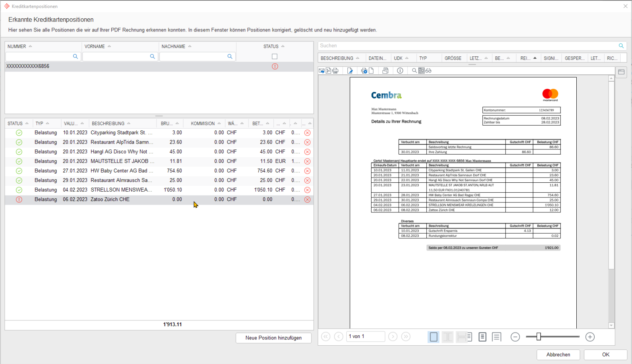Open the document info icon
The width and height of the screenshot is (632, 364).
click(x=400, y=71)
